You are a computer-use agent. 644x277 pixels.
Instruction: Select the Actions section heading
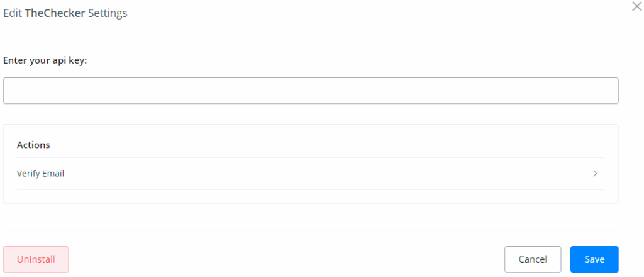tap(33, 145)
